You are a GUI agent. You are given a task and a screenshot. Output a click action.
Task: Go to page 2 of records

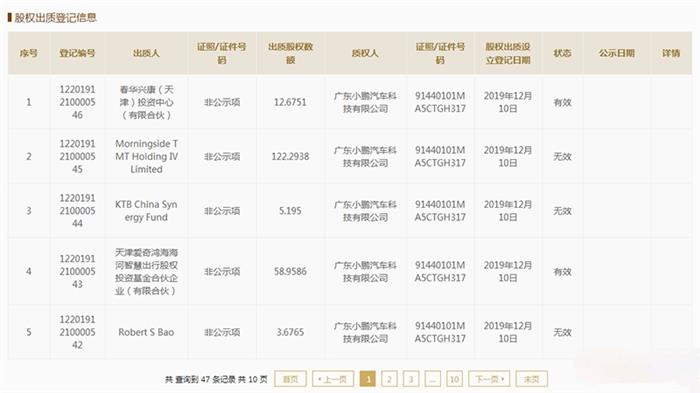click(x=389, y=379)
